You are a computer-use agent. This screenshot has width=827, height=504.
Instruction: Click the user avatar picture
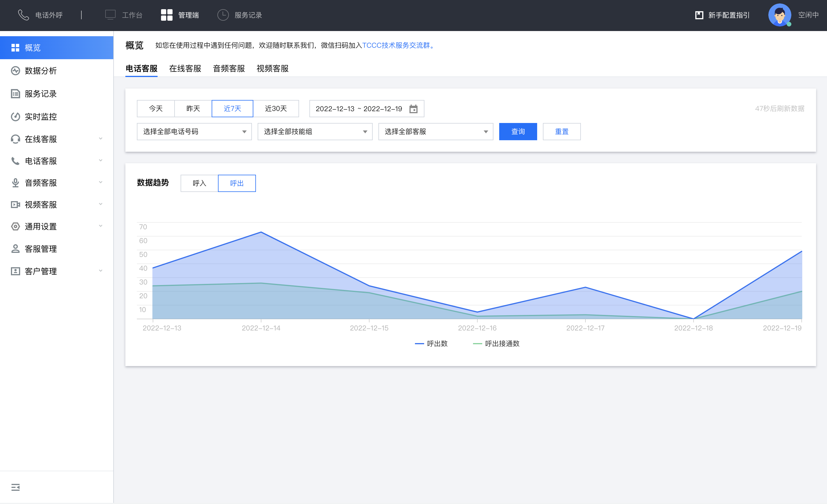779,15
